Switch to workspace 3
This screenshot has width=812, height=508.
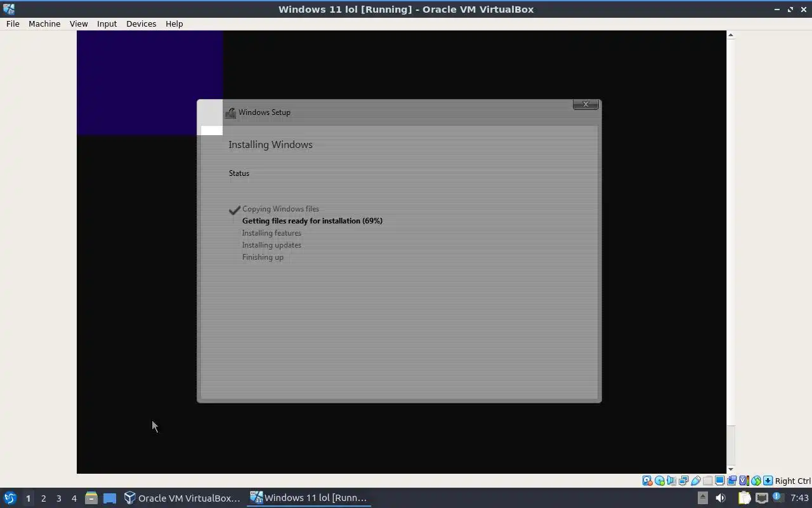pos(58,498)
